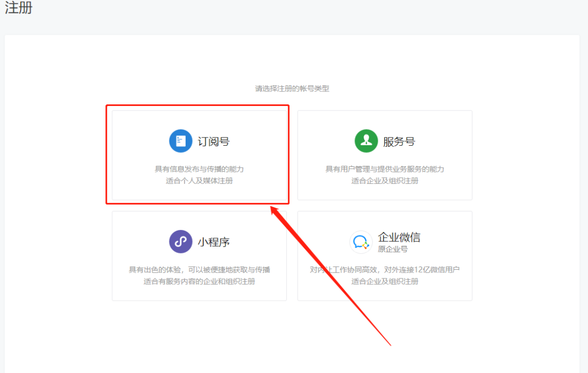
Task: Select the 服务号 account type title
Action: point(399,141)
